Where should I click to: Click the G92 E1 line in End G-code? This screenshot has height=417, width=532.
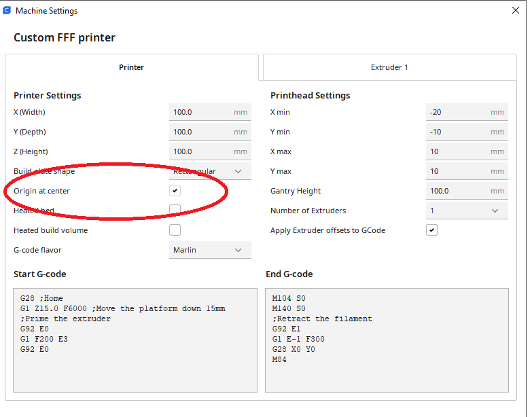tap(286, 329)
